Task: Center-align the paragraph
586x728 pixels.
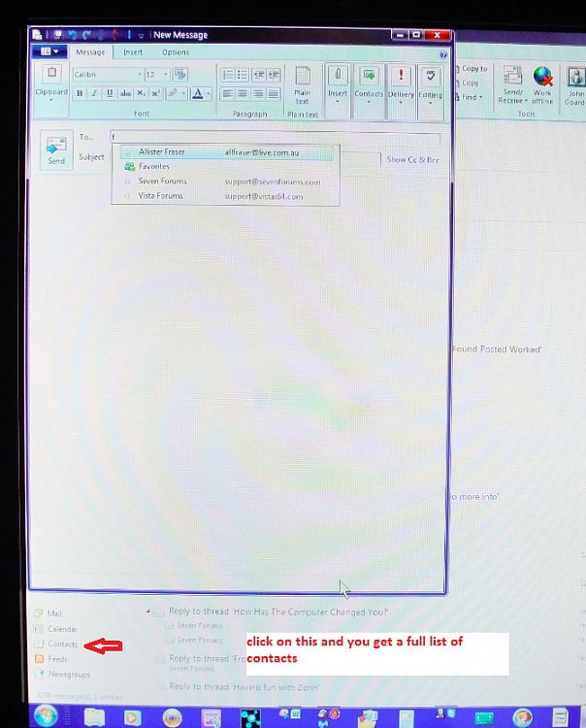Action: 243,94
